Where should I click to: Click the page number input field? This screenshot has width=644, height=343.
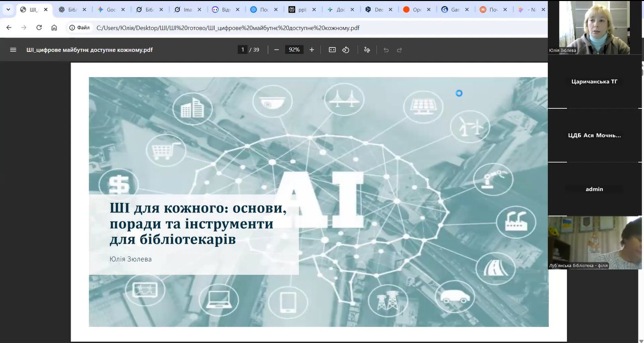(242, 49)
